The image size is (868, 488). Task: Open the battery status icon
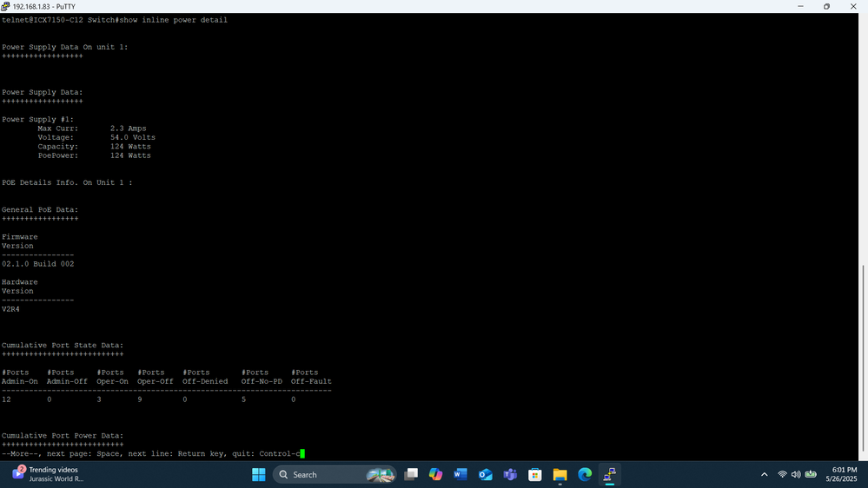[x=811, y=475]
